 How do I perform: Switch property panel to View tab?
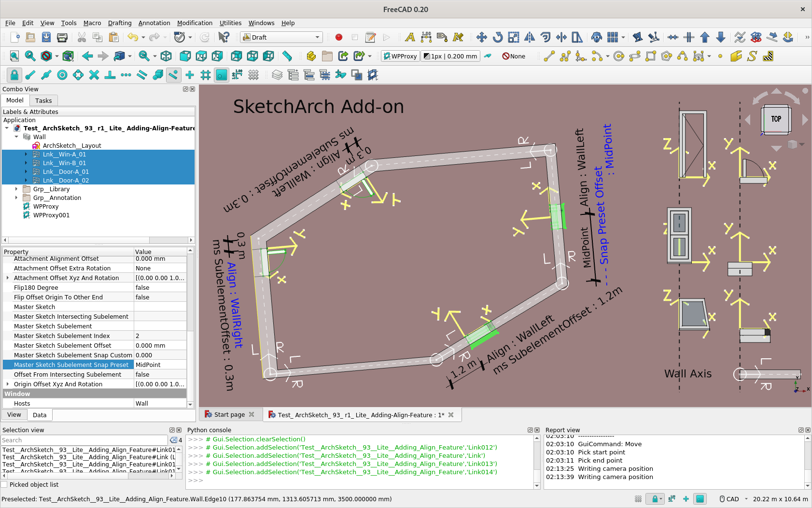click(x=14, y=415)
